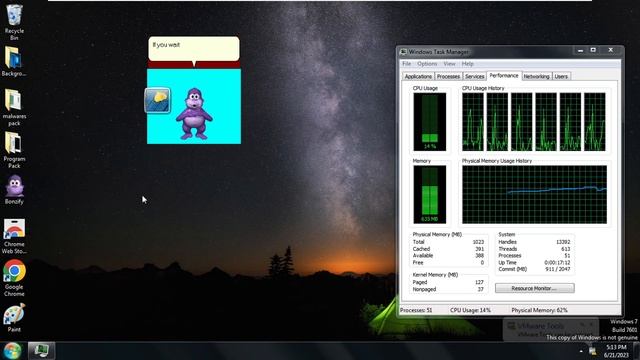Click the Available memory value row
Viewport: 640px width, 360px height.
click(x=448, y=256)
